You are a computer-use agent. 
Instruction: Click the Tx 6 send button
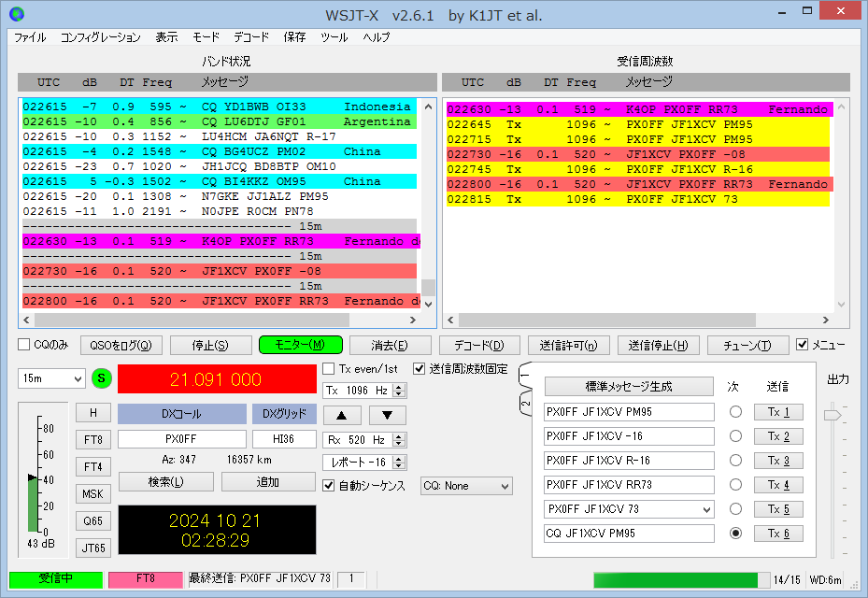coord(778,534)
